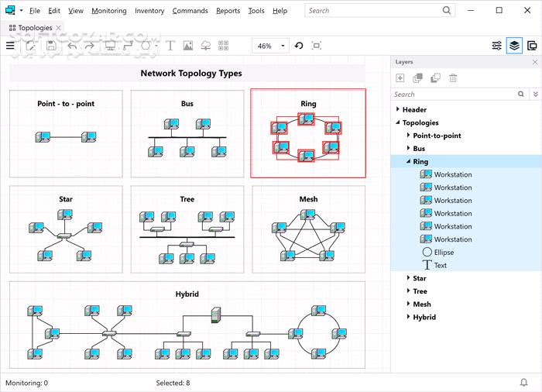Open the hamburger menu in the toolbar

[10, 46]
